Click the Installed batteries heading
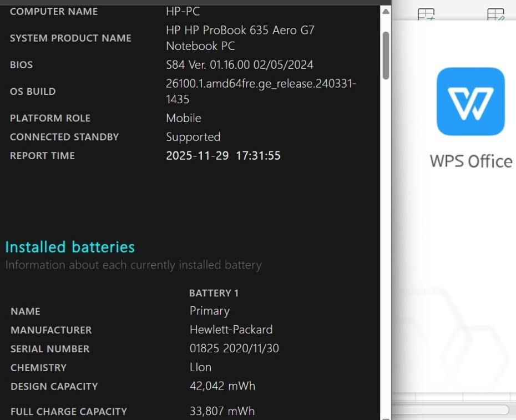516x420 pixels. pos(70,247)
